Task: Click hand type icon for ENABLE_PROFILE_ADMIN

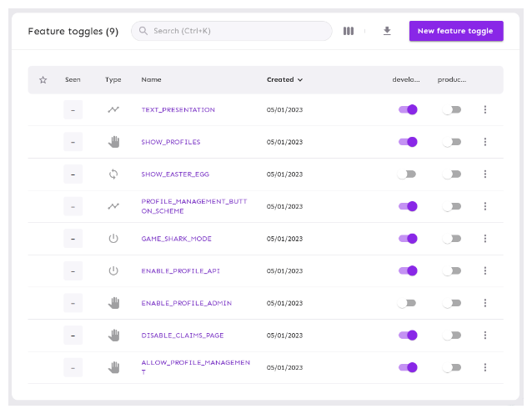Action: 113,303
